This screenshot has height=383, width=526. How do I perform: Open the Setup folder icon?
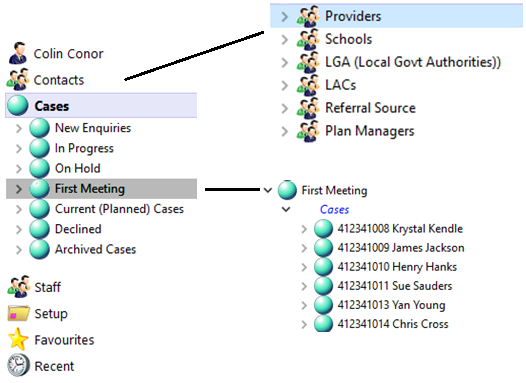[18, 313]
